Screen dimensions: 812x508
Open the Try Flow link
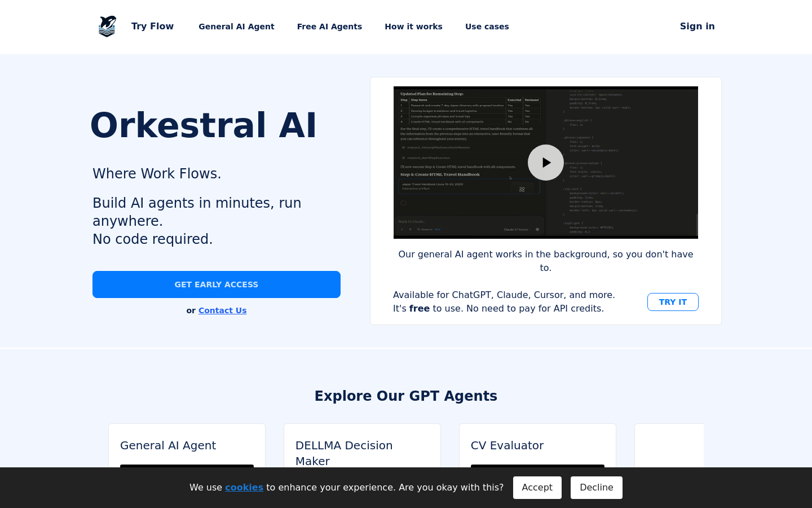(152, 27)
